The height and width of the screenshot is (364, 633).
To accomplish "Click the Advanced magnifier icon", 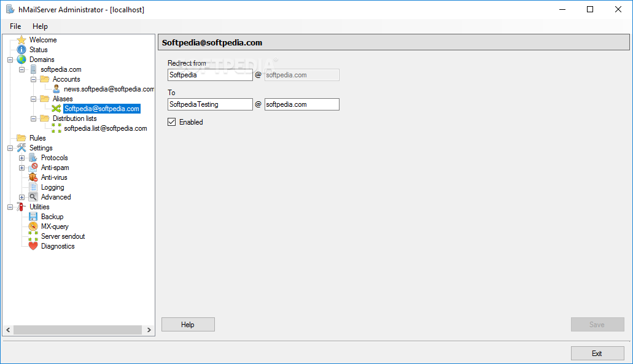I will [33, 197].
